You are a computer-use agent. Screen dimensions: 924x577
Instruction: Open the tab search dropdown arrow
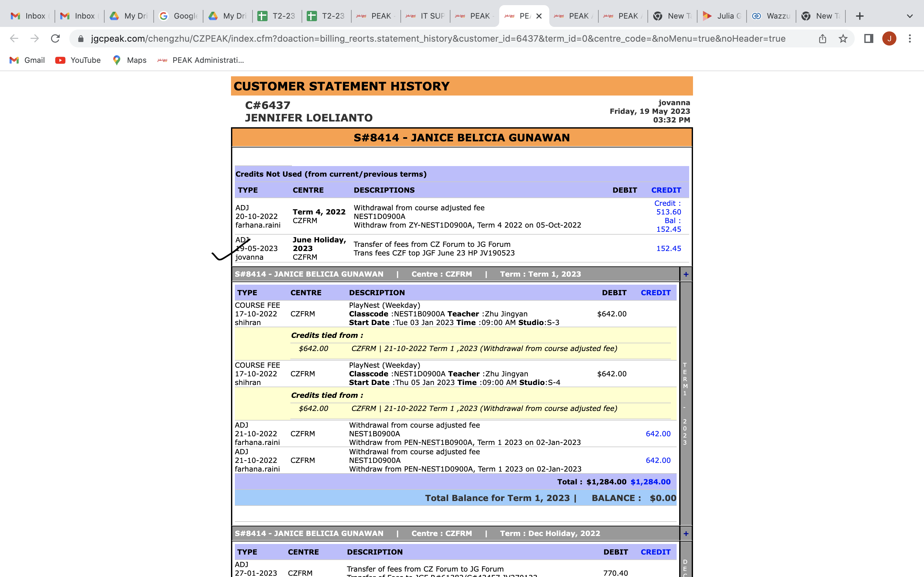[x=910, y=16]
